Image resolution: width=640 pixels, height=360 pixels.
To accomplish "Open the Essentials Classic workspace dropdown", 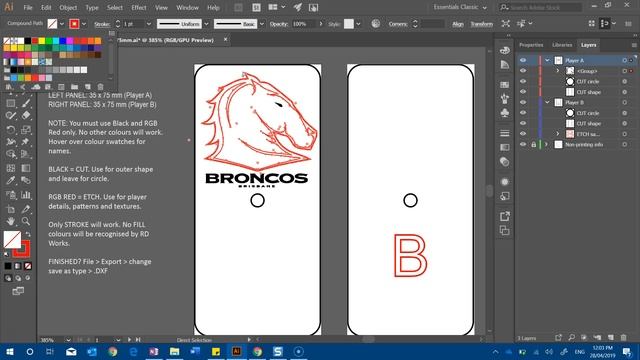I will [x=460, y=7].
